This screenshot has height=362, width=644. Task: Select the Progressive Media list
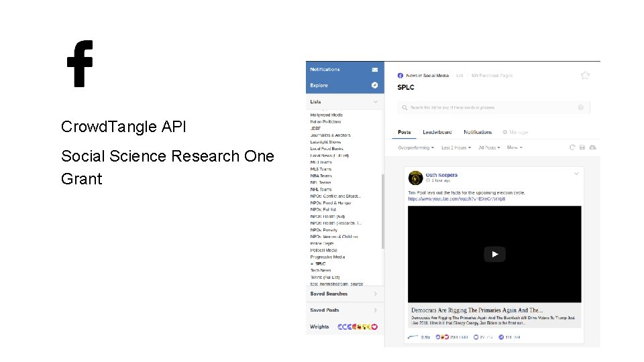[x=327, y=257]
